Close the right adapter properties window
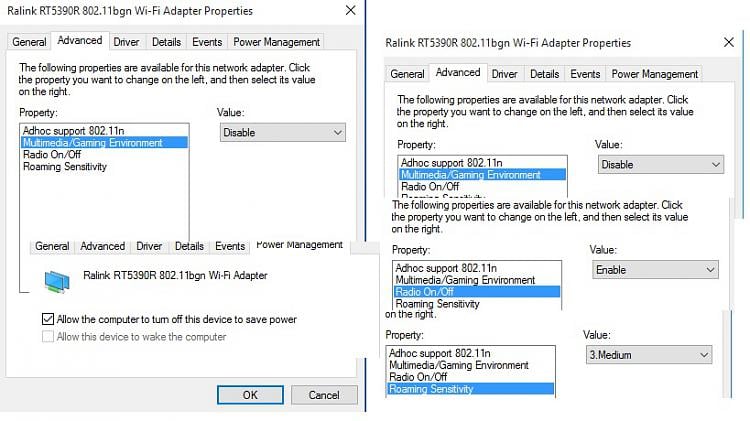 (728, 43)
